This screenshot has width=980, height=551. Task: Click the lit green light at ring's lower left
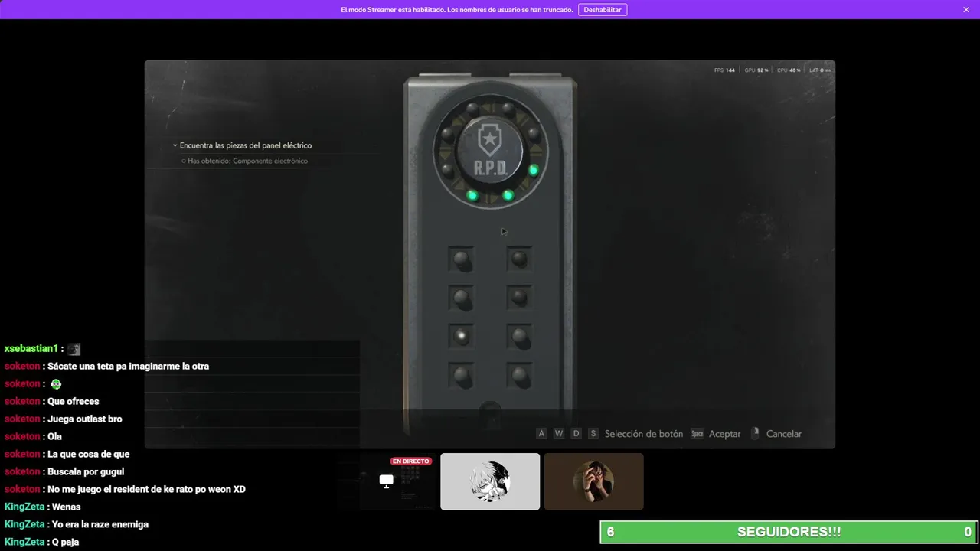coord(472,196)
